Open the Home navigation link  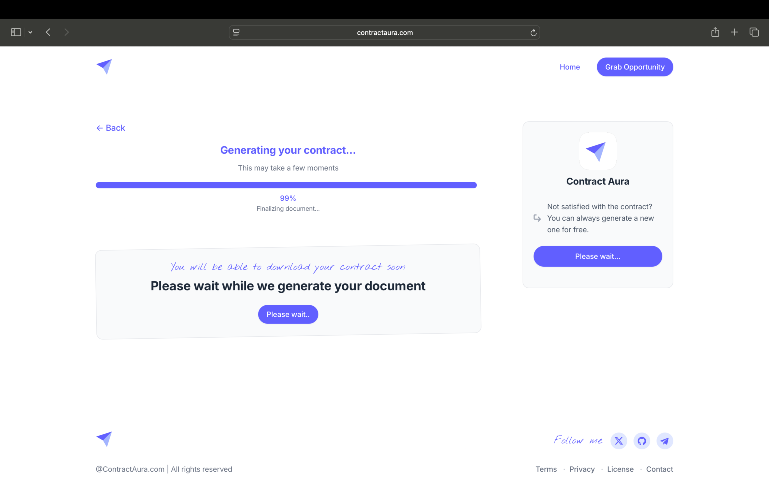[569, 67]
